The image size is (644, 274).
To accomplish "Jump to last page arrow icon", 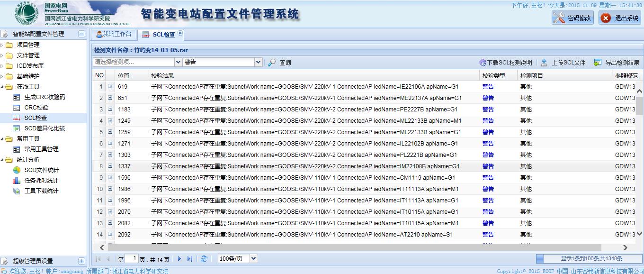I will pos(190,259).
